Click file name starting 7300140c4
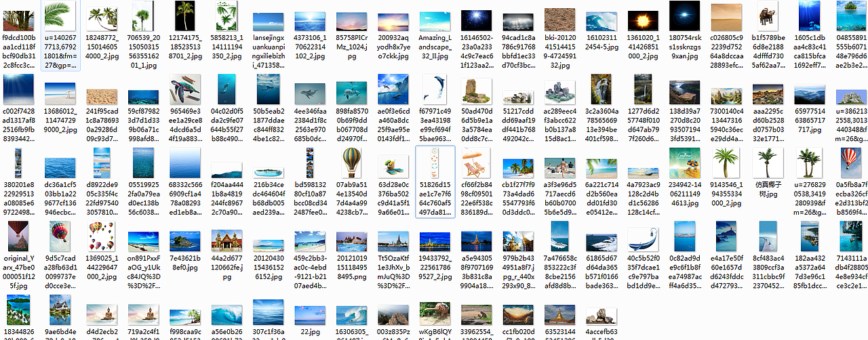This screenshot has width=868, height=340. (x=727, y=125)
